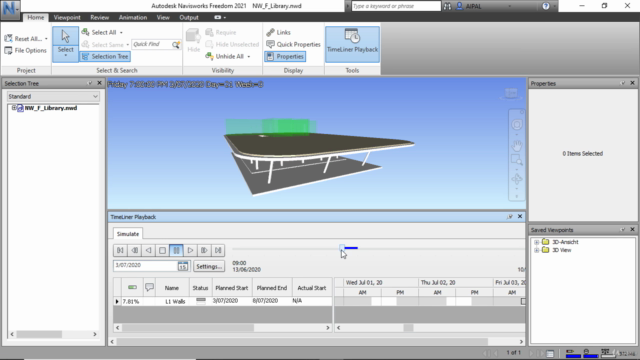Viewport: 640px width, 360px height.
Task: Expand the 3D View viewpoint folder
Action: 537,250
